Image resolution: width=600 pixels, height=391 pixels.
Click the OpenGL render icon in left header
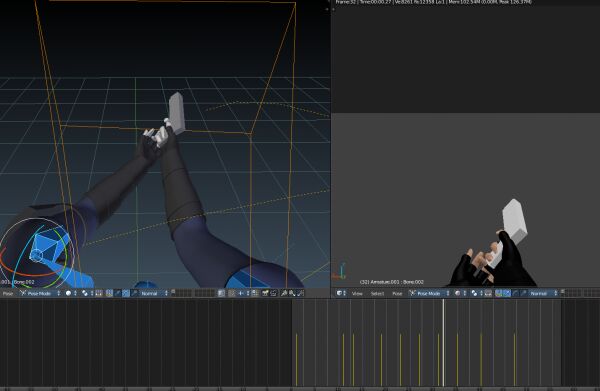[x=265, y=293]
